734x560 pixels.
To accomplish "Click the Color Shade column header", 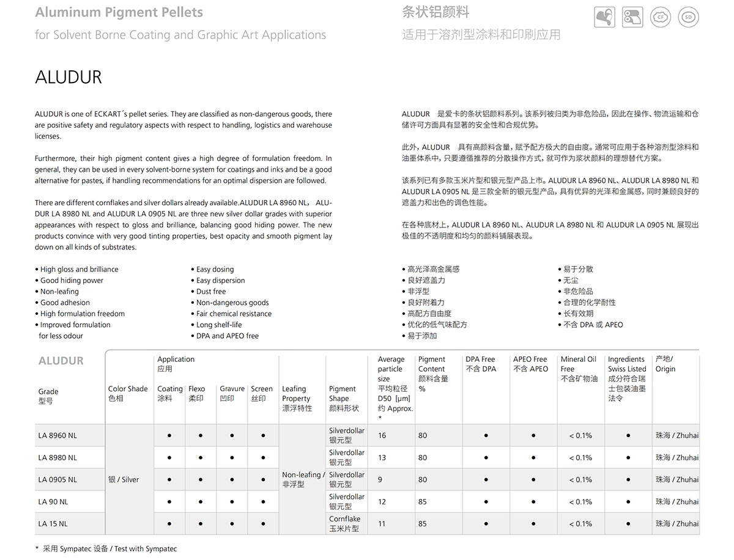I will pyautogui.click(x=128, y=393).
